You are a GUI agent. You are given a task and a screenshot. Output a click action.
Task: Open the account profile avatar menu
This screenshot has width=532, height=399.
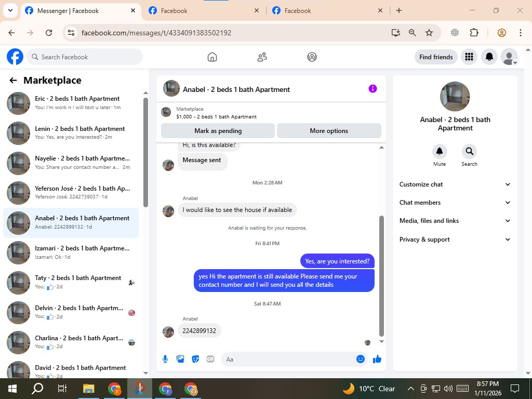[509, 57]
